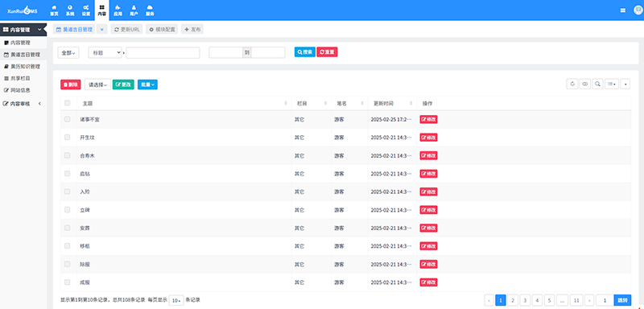Sort the table by 主题 column arrows
Screen dimensions: 644x309
[x=286, y=104]
